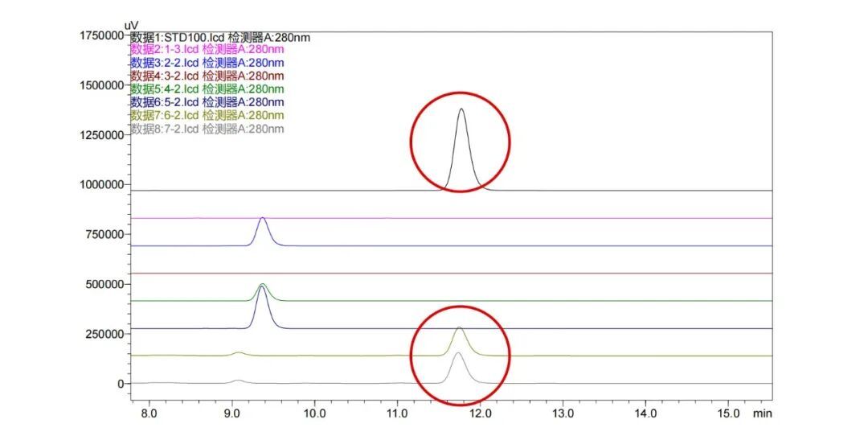The image size is (868, 432).
Task: Click the 9.0 x-axis tick label
Action: [x=232, y=413]
